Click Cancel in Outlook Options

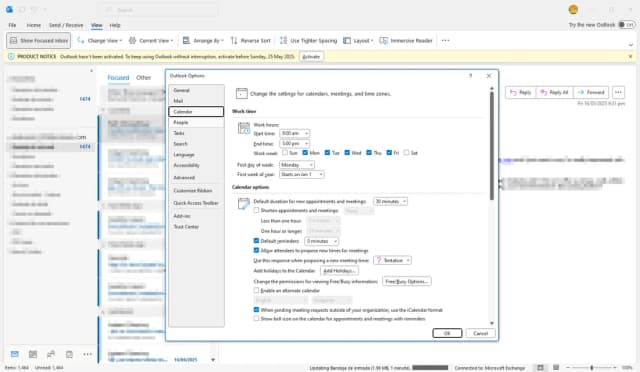pos(480,333)
